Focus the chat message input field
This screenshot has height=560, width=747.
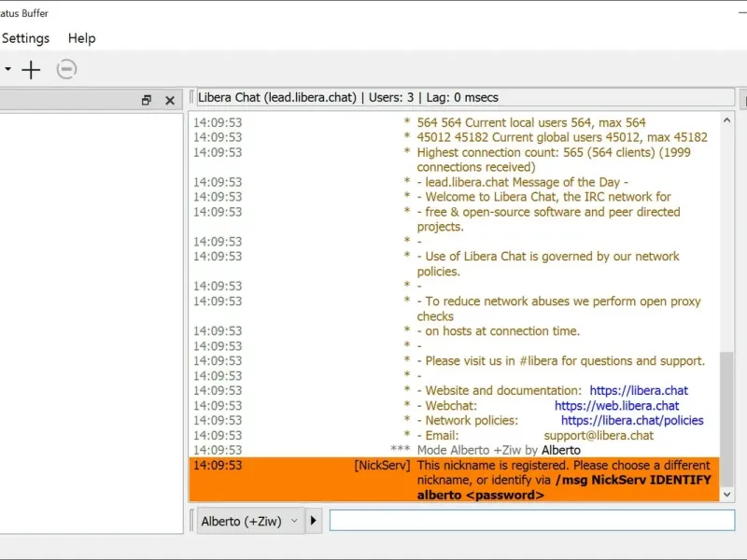(531, 520)
